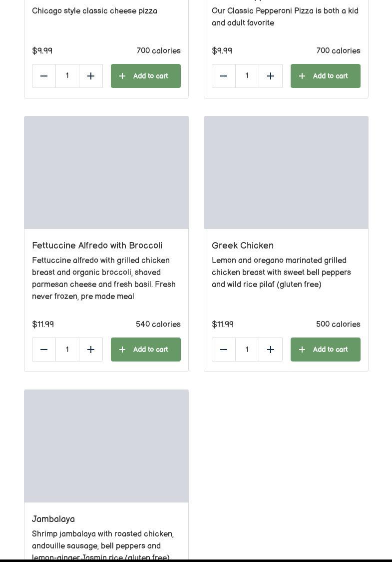The image size is (392, 562).
Task: Increase quantity for Chicago style cheese pizza
Action: click(91, 76)
